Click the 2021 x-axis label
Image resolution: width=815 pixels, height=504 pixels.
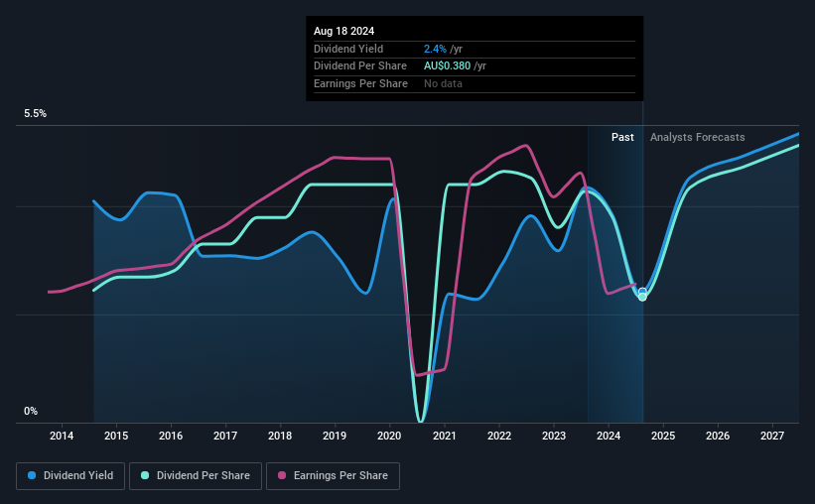tap(445, 436)
